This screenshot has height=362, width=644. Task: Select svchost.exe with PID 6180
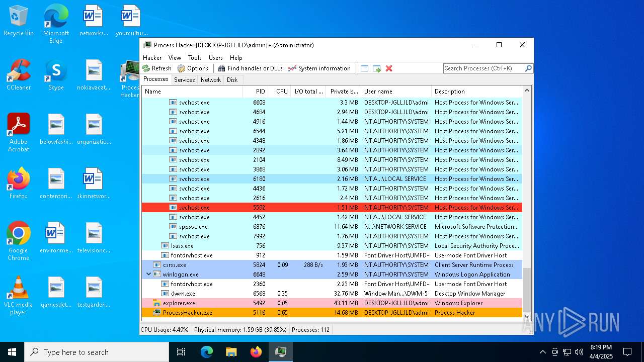(x=332, y=179)
